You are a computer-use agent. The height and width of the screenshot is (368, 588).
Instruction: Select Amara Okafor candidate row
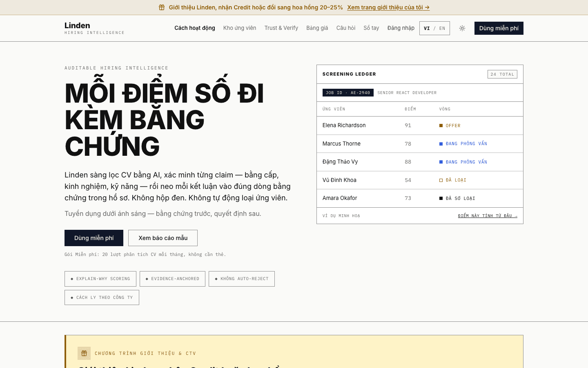coord(420,198)
